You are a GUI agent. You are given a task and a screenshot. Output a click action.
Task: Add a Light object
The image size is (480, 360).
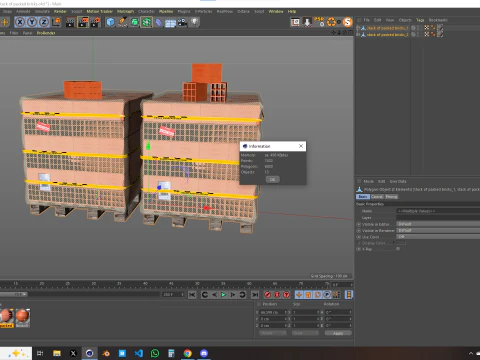[195, 22]
